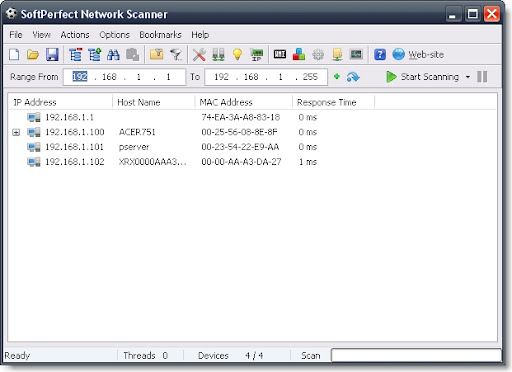Click the blue question mark help icon
The width and height of the screenshot is (512, 372).
tap(380, 54)
